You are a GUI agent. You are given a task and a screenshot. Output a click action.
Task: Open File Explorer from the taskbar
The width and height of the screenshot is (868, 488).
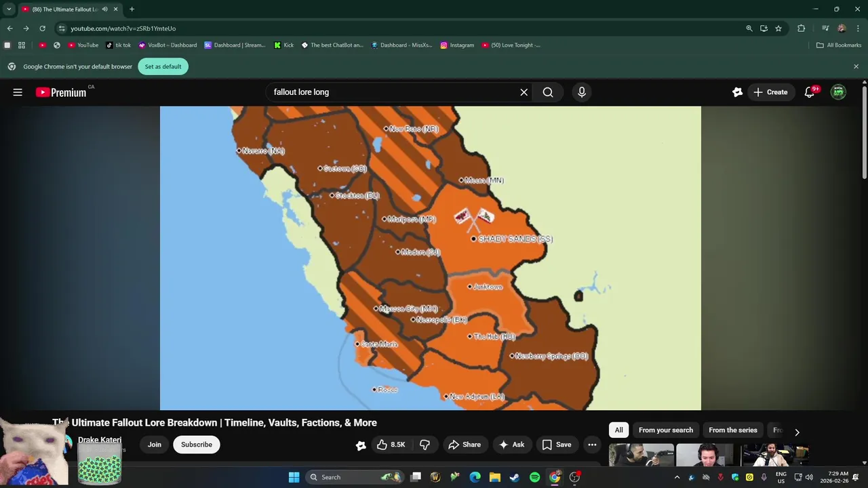coord(495,477)
